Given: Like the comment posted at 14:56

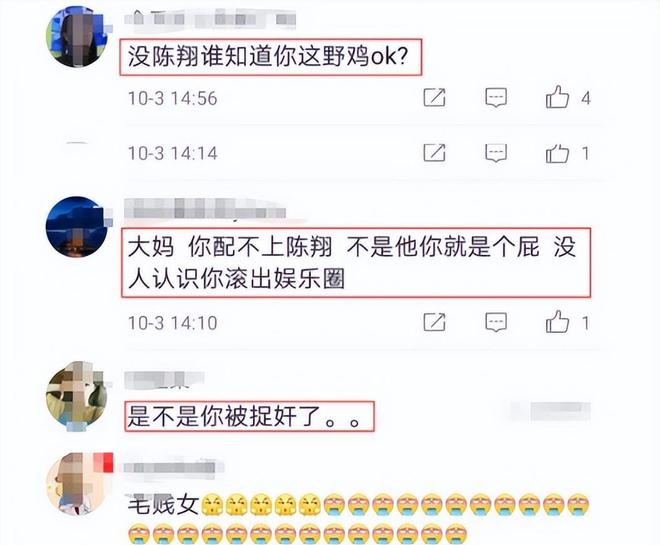Looking at the screenshot, I should [x=558, y=98].
